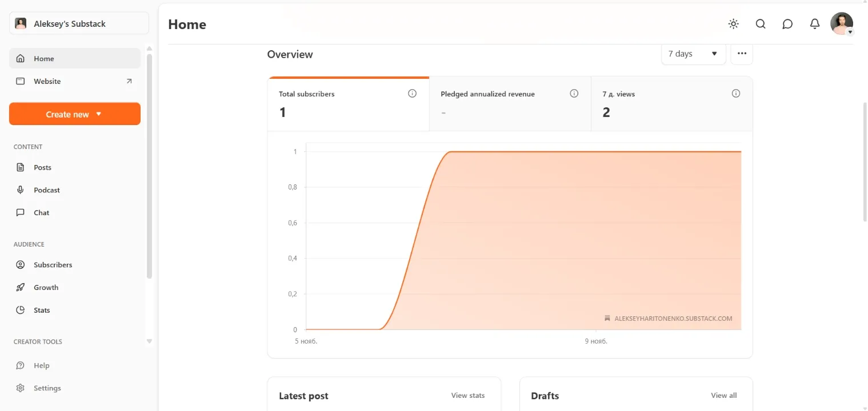Open search with the magnifier icon

761,24
